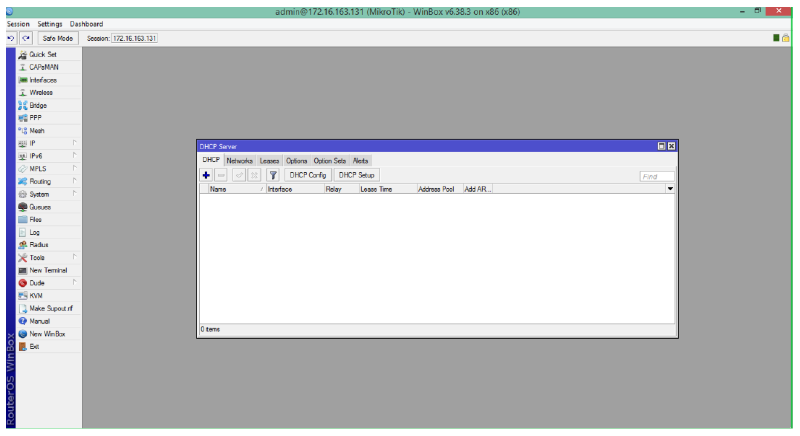Sort by Relay column header
This screenshot has height=436, width=800.
click(341, 189)
